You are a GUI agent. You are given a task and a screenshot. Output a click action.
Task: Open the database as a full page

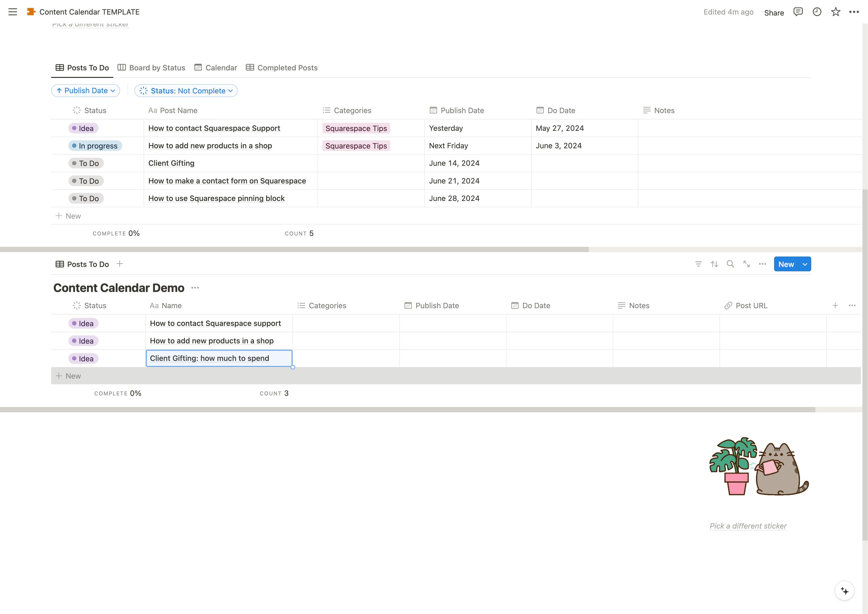(746, 264)
